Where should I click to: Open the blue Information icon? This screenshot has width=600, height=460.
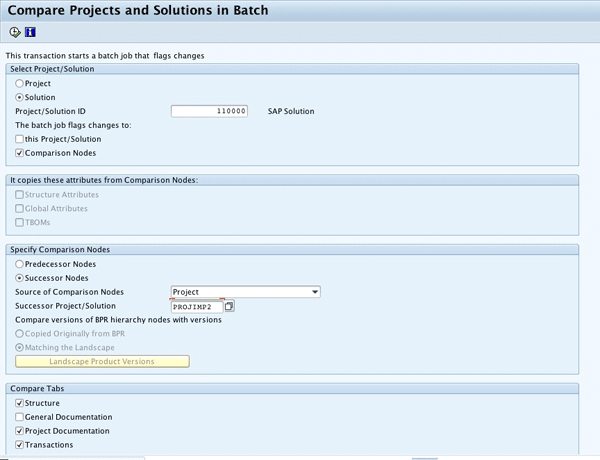tap(31, 32)
